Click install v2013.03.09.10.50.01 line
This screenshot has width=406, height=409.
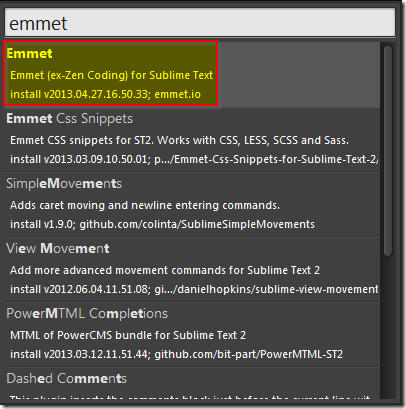[194, 159]
